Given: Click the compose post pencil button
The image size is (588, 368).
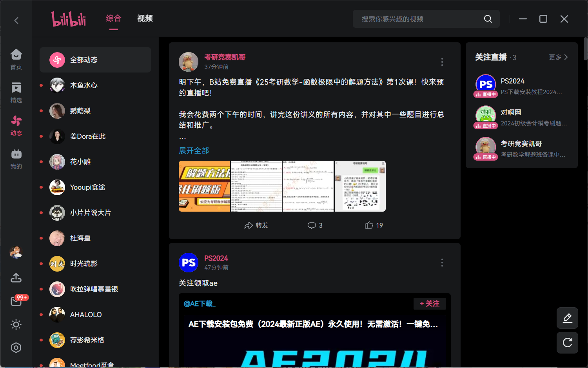Looking at the screenshot, I should coord(567,318).
